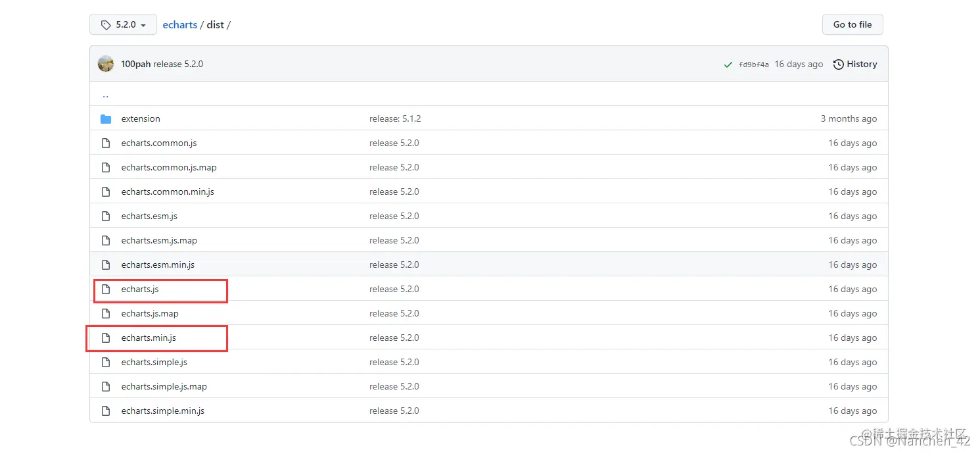Open file echarts.simple.js.map

164,386
